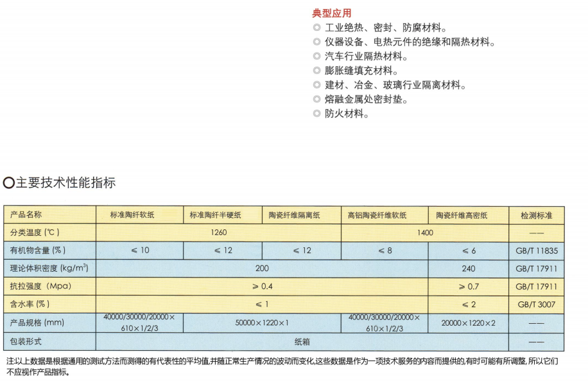Screen dimensions: 588x381
Task: Select the GB/T 3007 standard cell
Action: point(536,305)
